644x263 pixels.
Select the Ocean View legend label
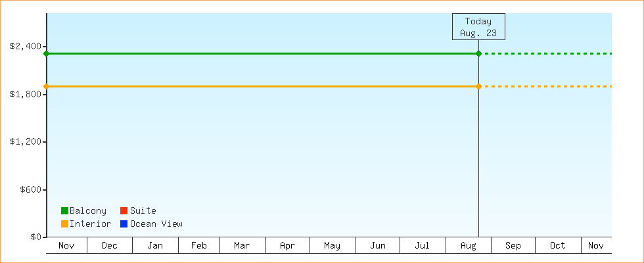pyautogui.click(x=156, y=224)
